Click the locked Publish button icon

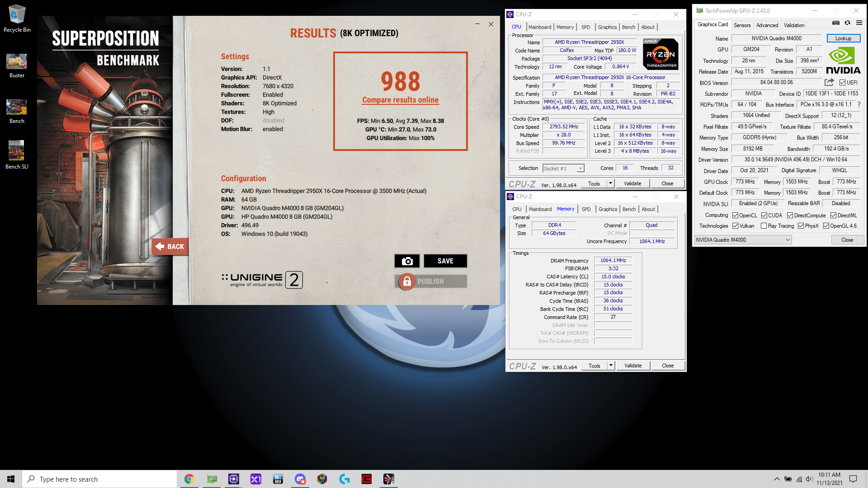[x=407, y=281]
